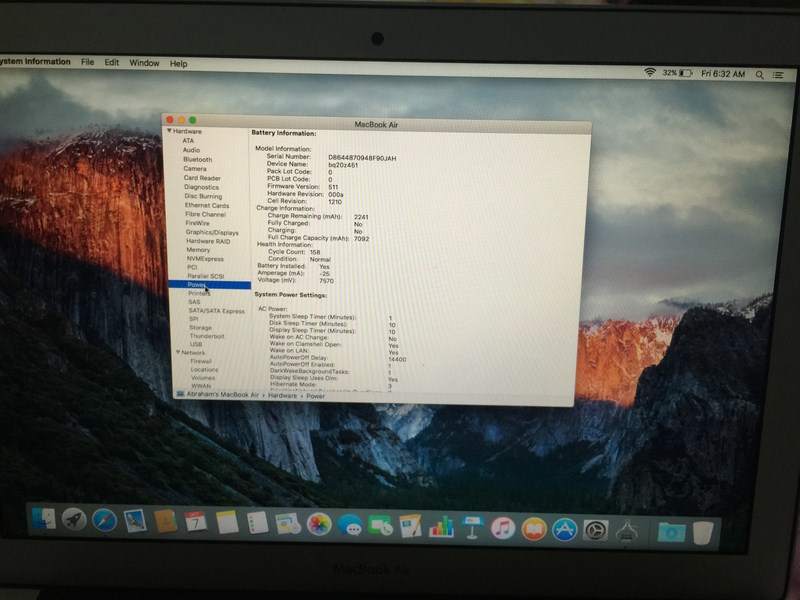Select Ethernet Cards in the sidebar
The height and width of the screenshot is (600, 800).
click(207, 206)
